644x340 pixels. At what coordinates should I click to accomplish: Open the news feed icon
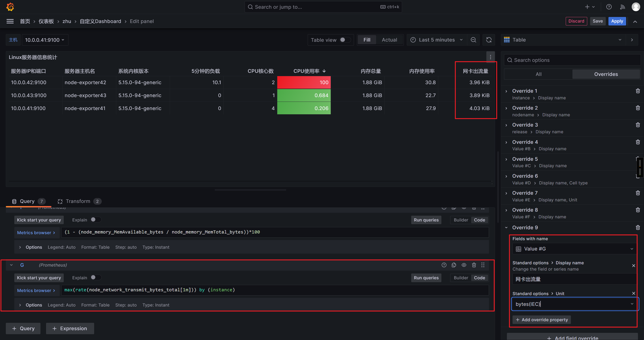[x=623, y=7]
